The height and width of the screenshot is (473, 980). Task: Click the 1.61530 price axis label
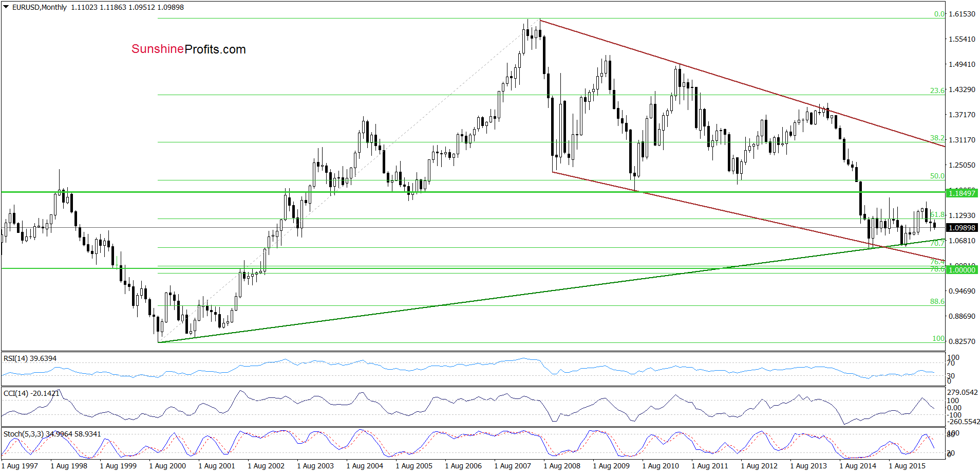click(962, 14)
